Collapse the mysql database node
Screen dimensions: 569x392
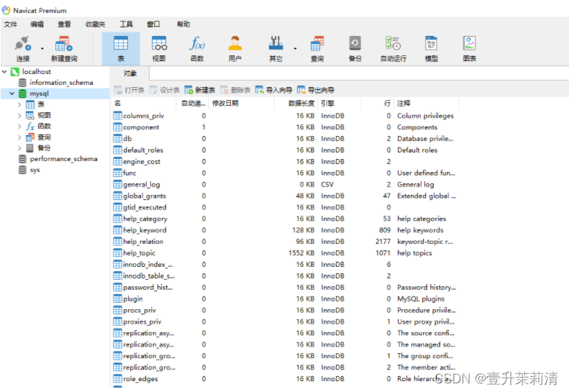tap(12, 94)
